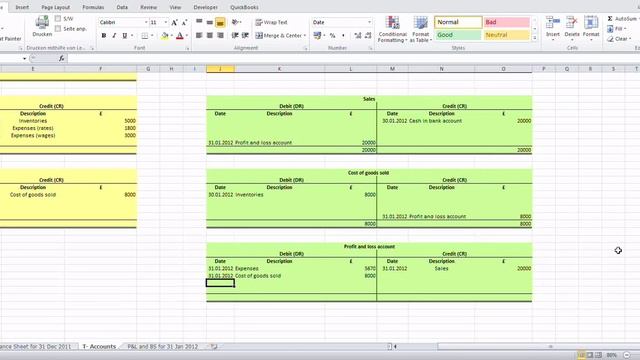640x360 pixels.
Task: Toggle the S/W checkbox
Action: [58, 19]
